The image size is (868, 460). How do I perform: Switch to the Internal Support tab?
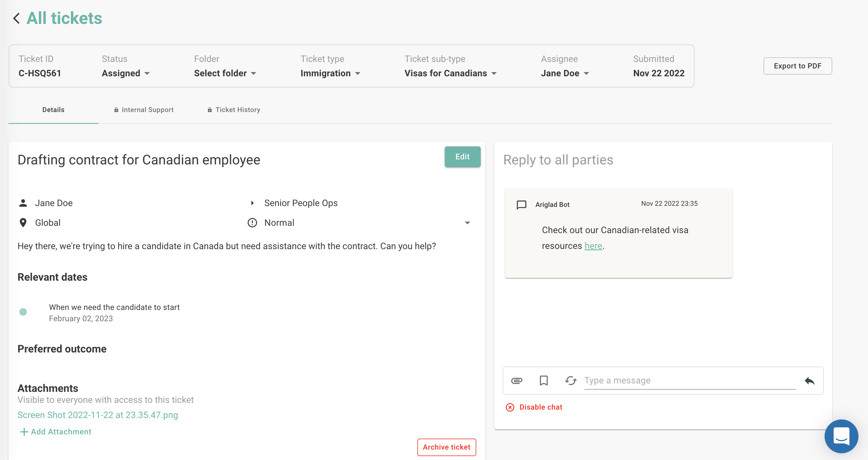click(144, 110)
